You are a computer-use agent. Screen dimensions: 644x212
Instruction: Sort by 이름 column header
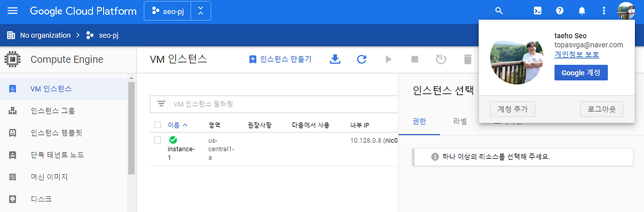177,125
